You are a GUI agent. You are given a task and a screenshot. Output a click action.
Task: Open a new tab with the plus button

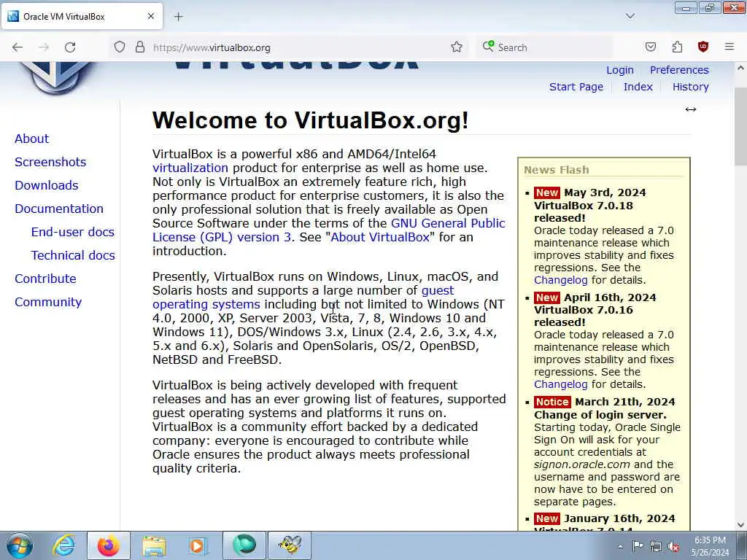(x=179, y=17)
